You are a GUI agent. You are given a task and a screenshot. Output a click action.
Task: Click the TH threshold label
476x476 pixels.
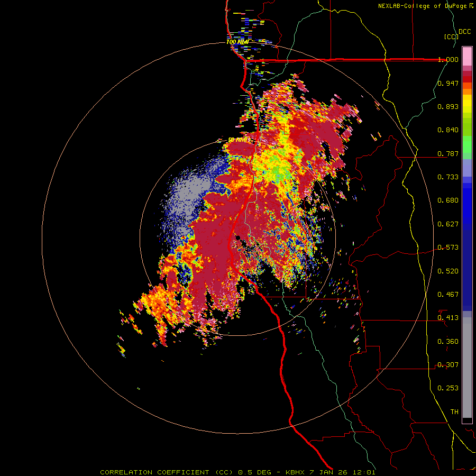454,412
